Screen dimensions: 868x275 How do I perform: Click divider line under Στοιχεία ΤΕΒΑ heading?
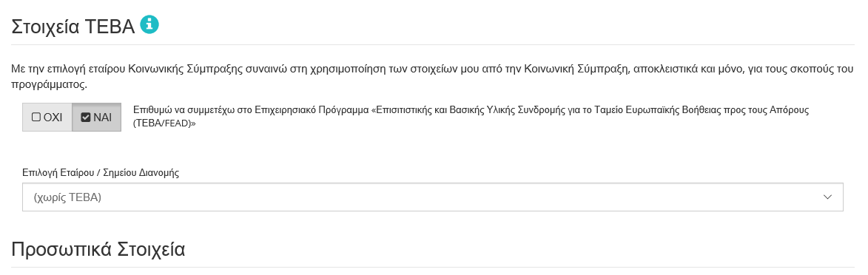point(433,44)
